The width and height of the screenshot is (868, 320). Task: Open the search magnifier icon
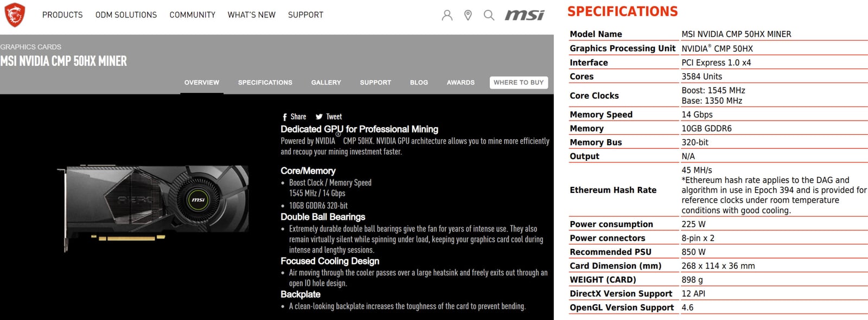click(489, 15)
